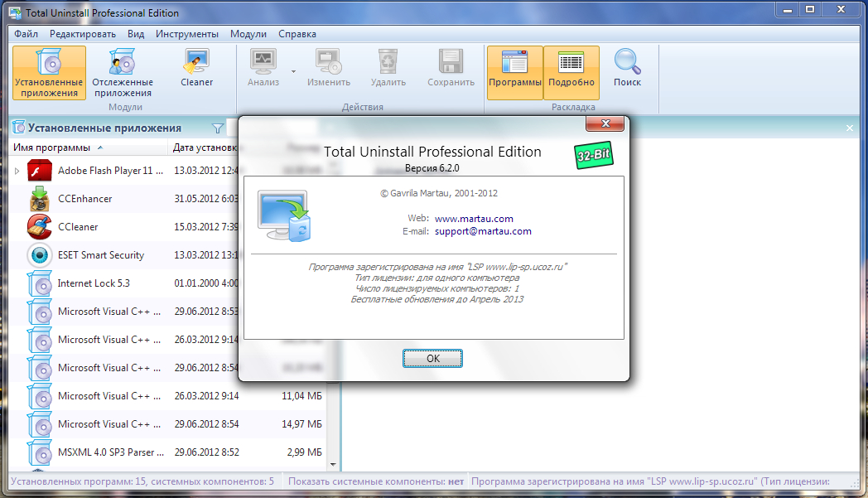Toggle the Программы layout pane
Viewport: 868px width, 498px height.
click(515, 73)
